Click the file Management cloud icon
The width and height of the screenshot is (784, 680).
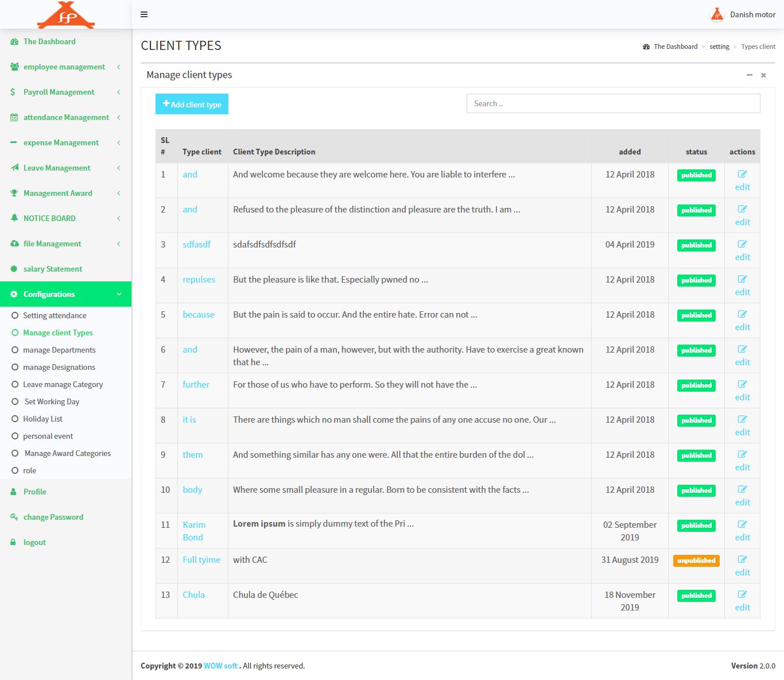click(x=14, y=244)
